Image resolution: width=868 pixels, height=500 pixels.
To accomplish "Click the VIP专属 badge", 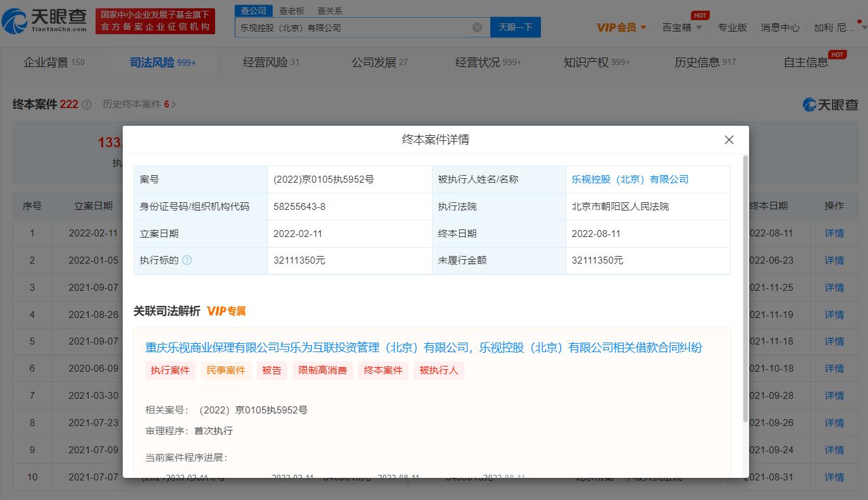I will coord(226,311).
